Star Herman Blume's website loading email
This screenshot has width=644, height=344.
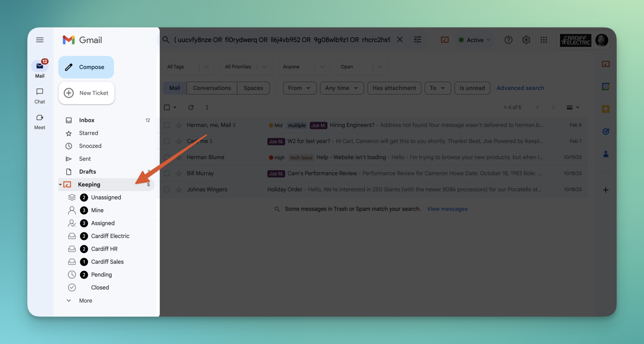pyautogui.click(x=179, y=157)
